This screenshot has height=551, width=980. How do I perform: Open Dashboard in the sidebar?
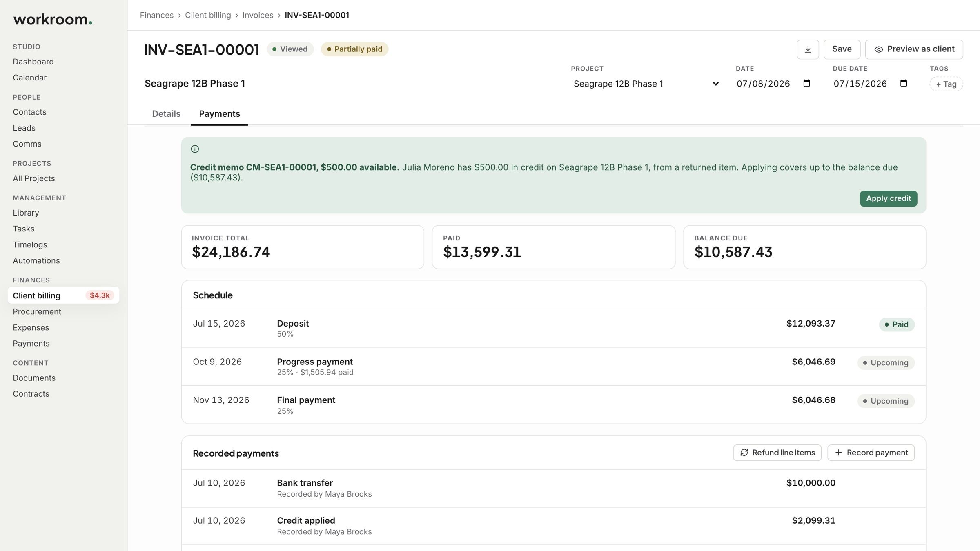33,62
